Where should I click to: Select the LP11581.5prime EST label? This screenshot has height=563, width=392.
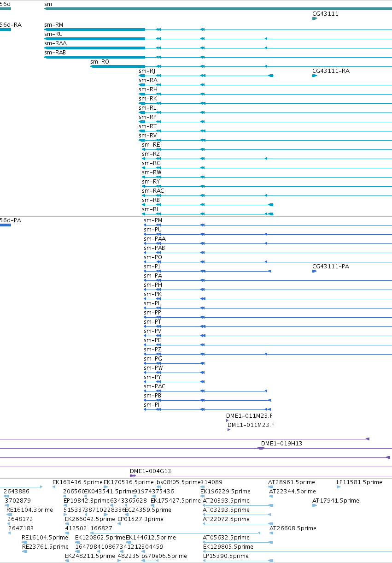pos(359,482)
